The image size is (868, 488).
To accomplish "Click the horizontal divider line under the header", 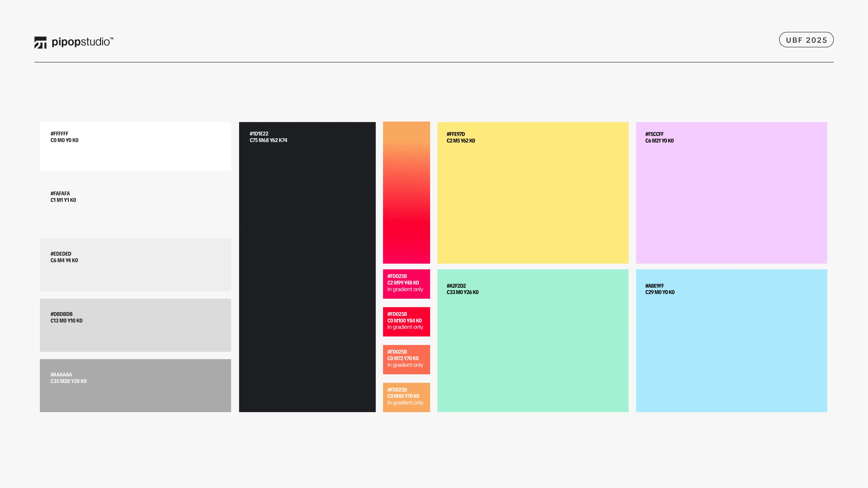I will [434, 62].
